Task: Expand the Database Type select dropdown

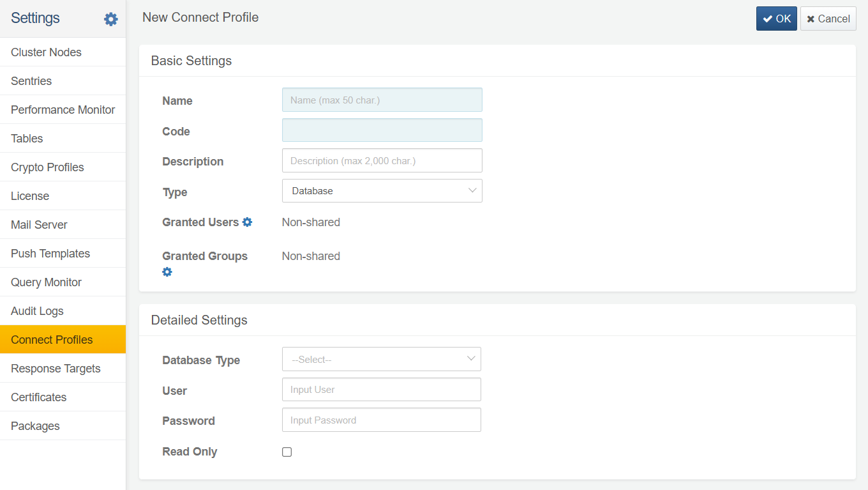Action: click(x=382, y=359)
